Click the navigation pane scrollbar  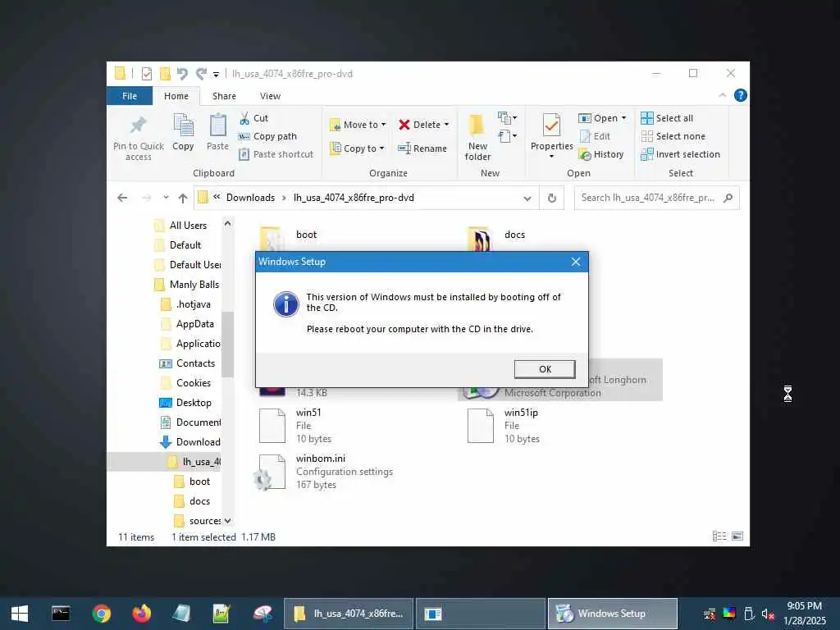228,344
